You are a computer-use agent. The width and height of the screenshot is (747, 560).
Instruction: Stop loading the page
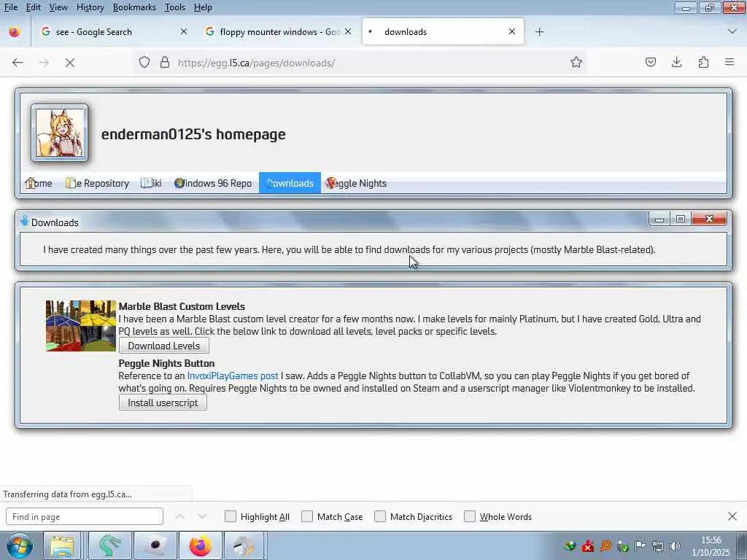[70, 63]
